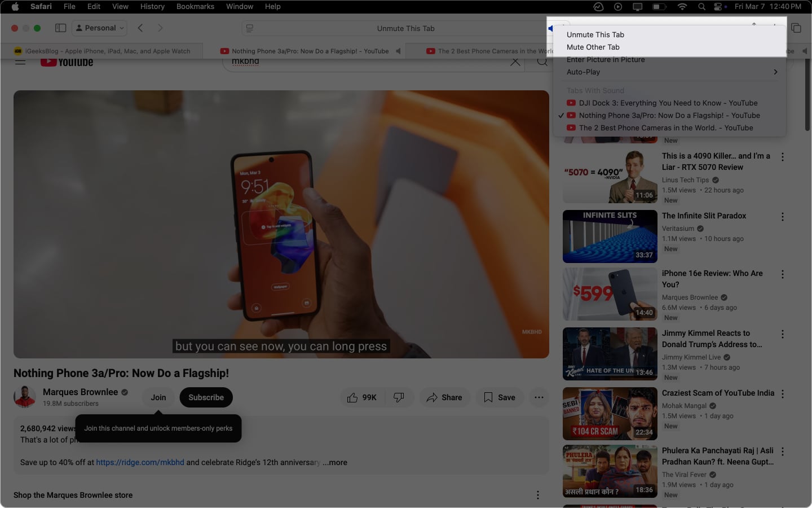Go forward with the forward arrow
Viewport: 812px width, 508px height.
(160, 28)
